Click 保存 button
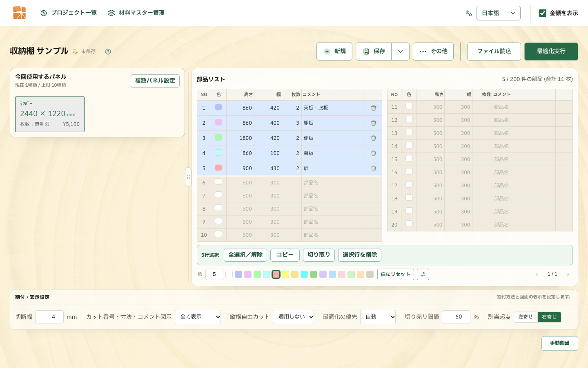 click(374, 52)
